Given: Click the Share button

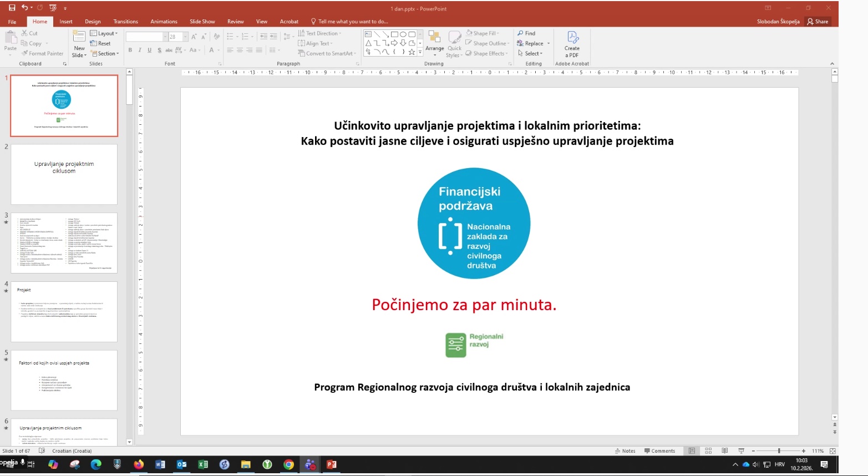Looking at the screenshot, I should pos(818,22).
